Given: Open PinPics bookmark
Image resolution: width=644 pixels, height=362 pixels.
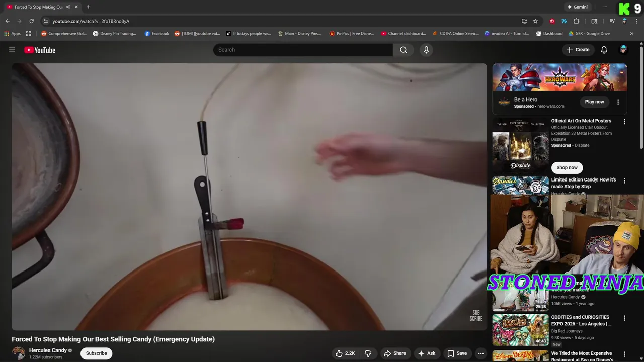Looking at the screenshot, I should tap(351, 34).
